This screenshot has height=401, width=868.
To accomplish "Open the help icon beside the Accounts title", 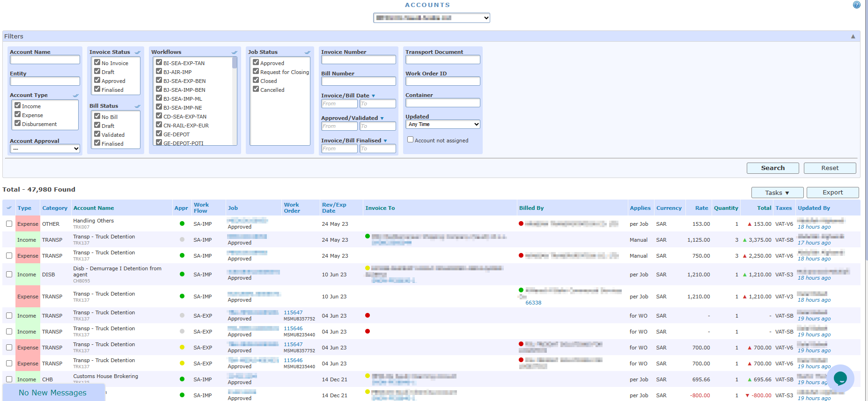I will (x=856, y=5).
